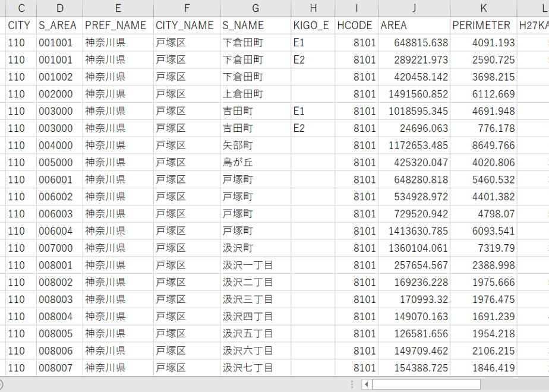This screenshot has width=549, height=392.
Task: Select cell with perimeter 4798.07
Action: pos(484,214)
